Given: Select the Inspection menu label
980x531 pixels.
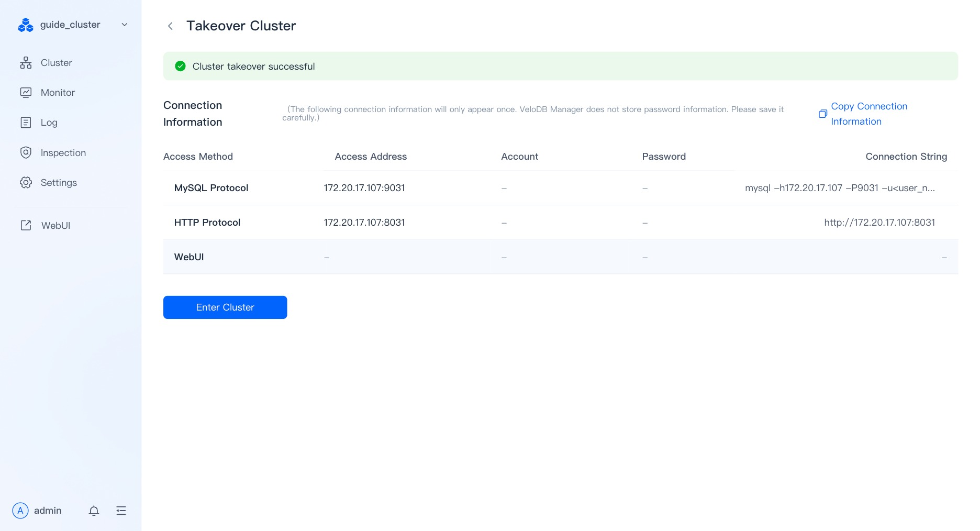Looking at the screenshot, I should coord(63,153).
